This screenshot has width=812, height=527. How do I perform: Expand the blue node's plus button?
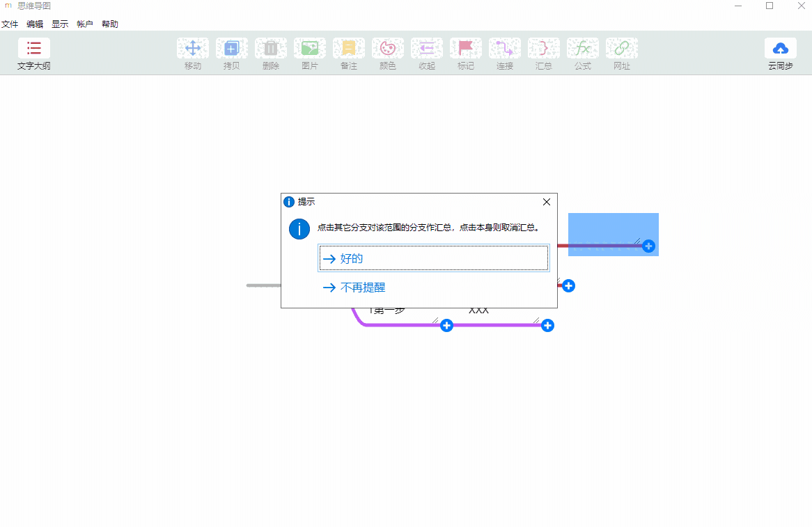click(649, 246)
